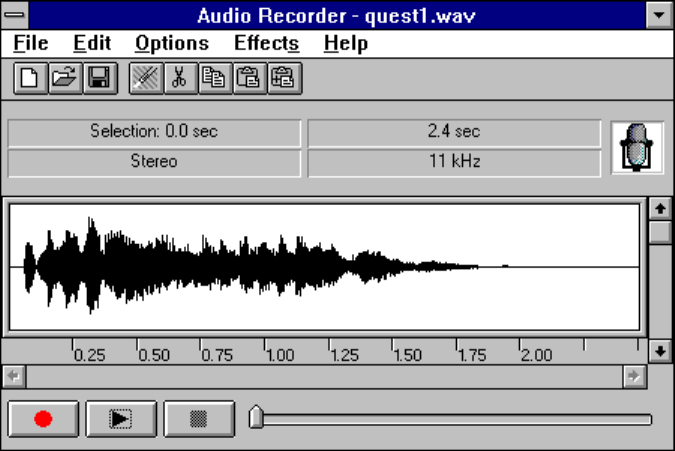This screenshot has width=675, height=451.
Task: Click the 'Selection: 0.0 sec' field
Action: 154,133
